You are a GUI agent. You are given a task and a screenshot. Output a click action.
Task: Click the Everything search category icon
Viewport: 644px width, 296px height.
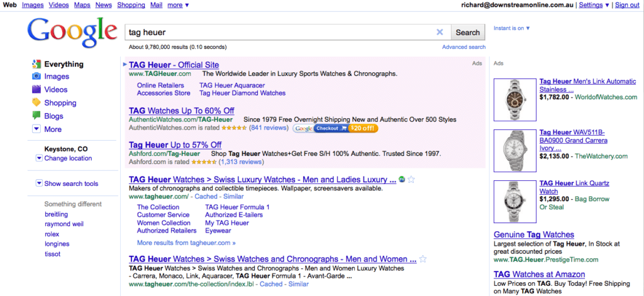pyautogui.click(x=36, y=64)
